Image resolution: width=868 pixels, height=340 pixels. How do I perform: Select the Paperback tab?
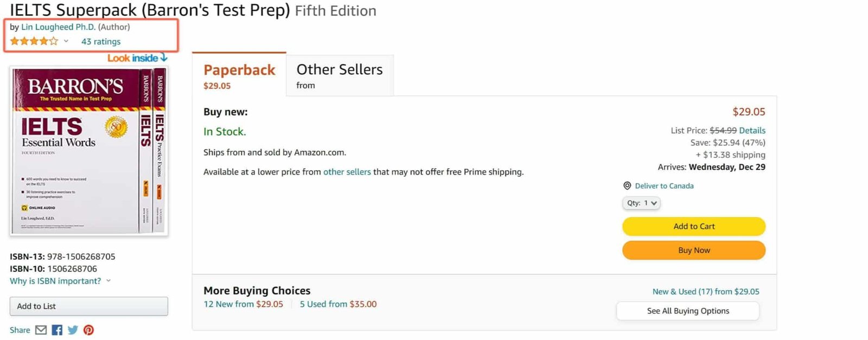tap(239, 75)
